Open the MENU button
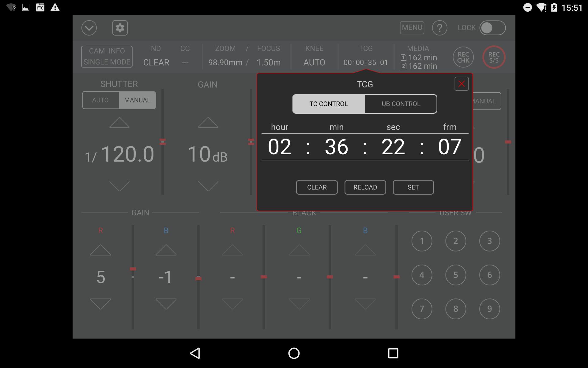The height and width of the screenshot is (368, 588). coord(412,28)
